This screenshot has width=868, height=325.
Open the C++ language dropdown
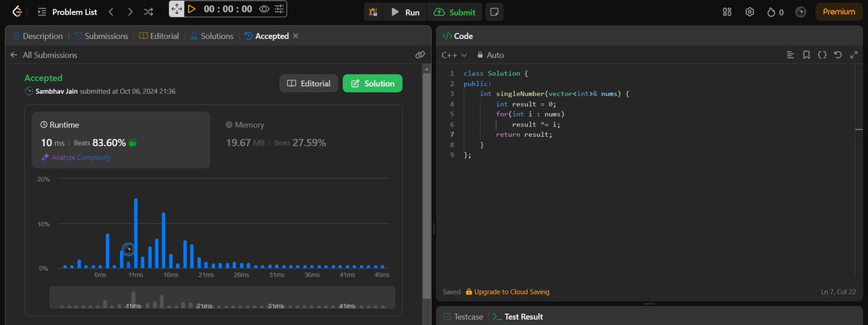[454, 55]
